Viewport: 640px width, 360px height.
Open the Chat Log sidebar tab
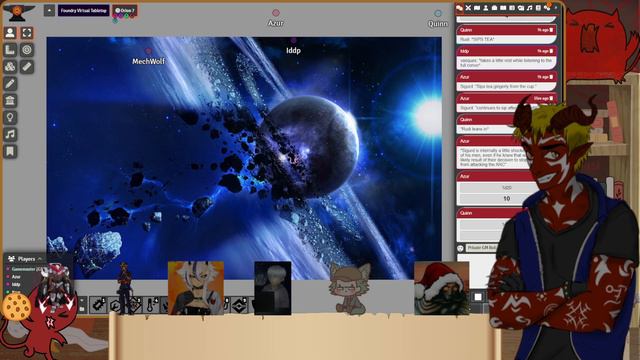click(x=460, y=8)
